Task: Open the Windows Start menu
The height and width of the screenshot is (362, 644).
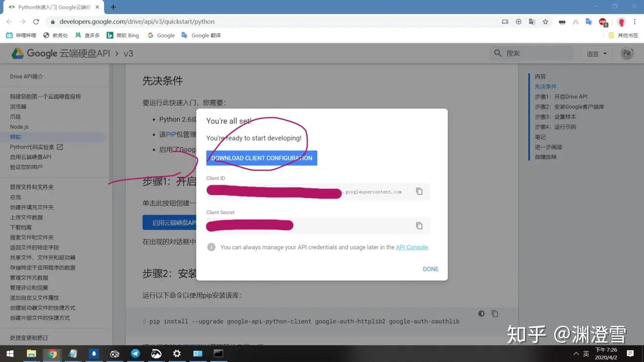Action: click(x=10, y=354)
